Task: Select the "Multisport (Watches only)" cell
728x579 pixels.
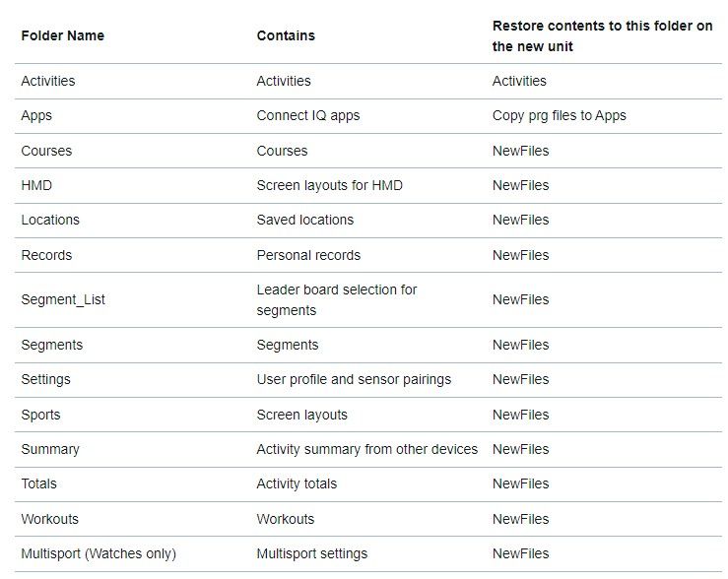Action: [99, 553]
